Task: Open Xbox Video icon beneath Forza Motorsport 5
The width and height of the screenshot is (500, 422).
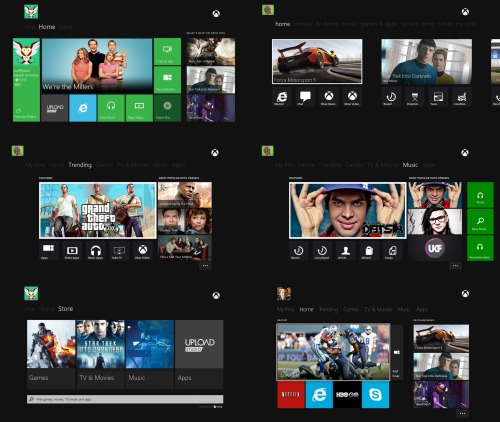Action: (x=352, y=97)
